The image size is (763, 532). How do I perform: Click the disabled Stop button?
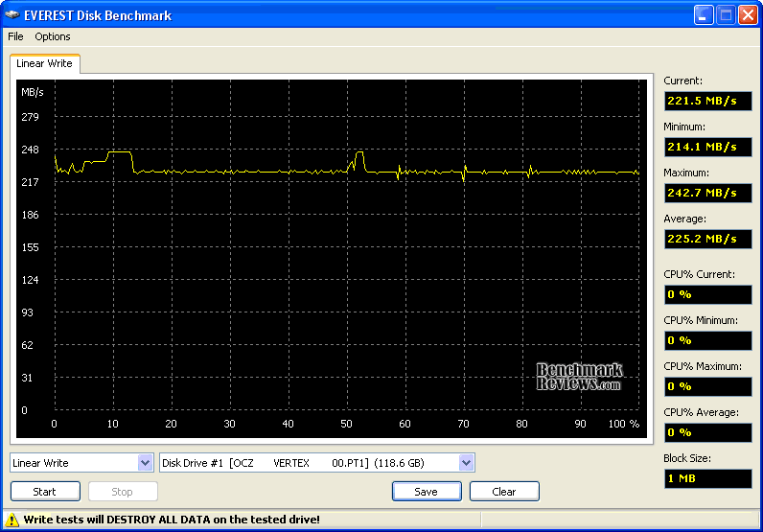point(123,491)
